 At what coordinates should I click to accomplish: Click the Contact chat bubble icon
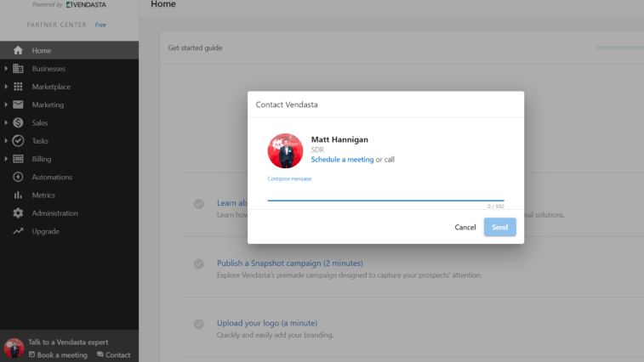[100, 354]
